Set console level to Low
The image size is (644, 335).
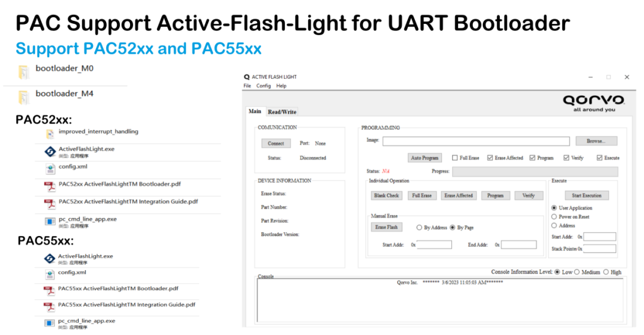pyautogui.click(x=558, y=272)
